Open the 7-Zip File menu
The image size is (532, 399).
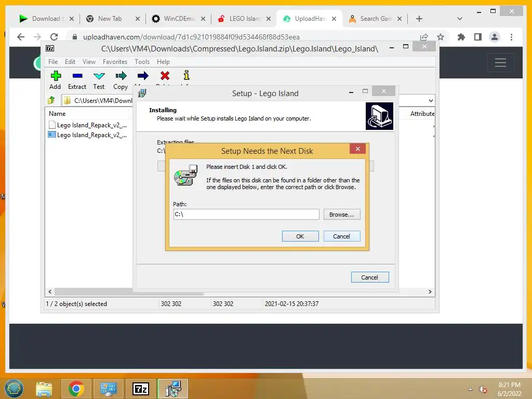click(x=53, y=62)
